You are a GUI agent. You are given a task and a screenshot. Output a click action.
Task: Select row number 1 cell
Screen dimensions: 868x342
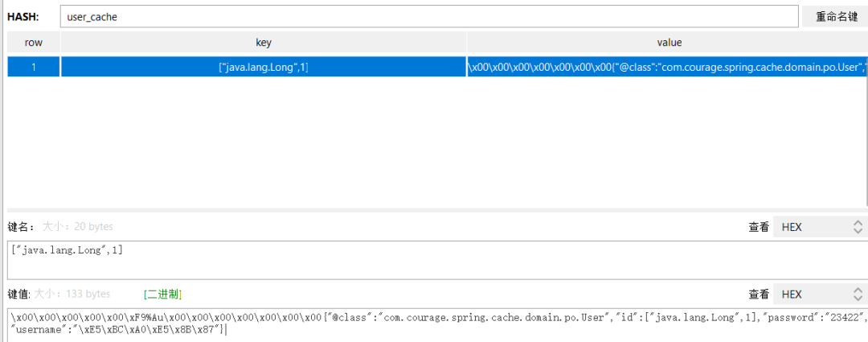33,67
